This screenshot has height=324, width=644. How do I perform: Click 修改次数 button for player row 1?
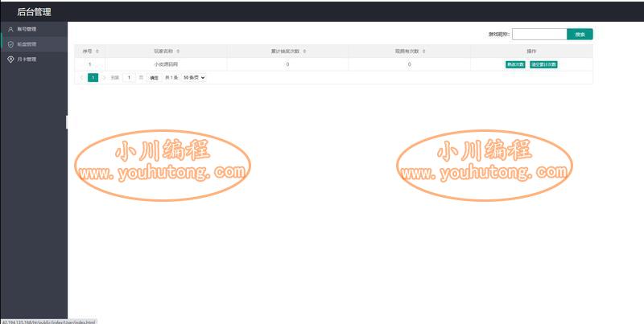515,64
